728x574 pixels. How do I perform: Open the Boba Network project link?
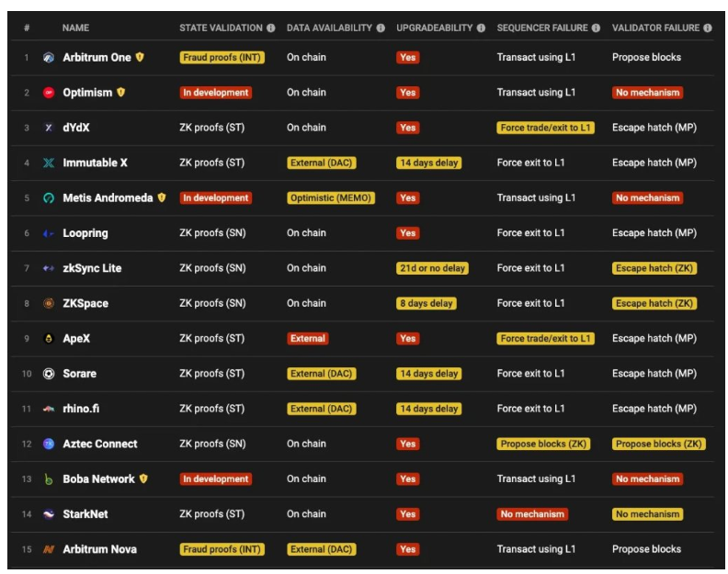coord(98,478)
